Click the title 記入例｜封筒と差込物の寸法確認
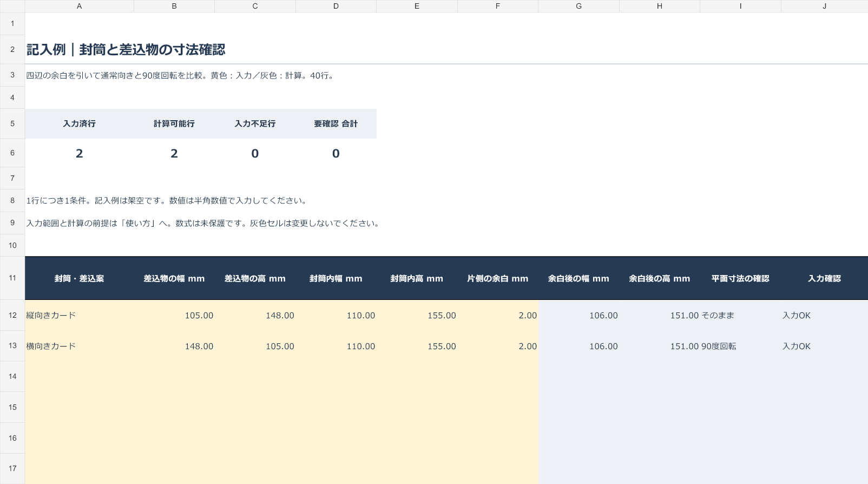868x484 pixels. pyautogui.click(x=126, y=50)
